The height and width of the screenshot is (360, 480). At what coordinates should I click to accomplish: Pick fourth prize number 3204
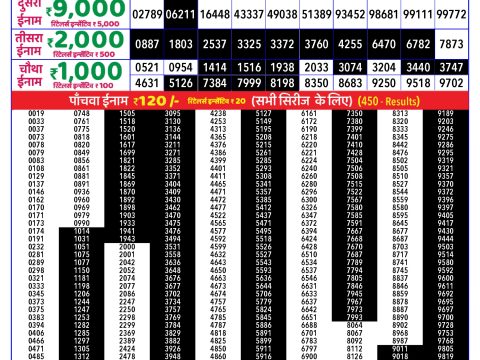point(384,67)
